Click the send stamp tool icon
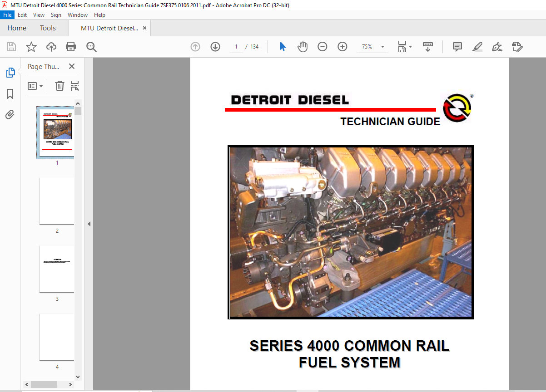This screenshot has width=546, height=392. (x=517, y=47)
